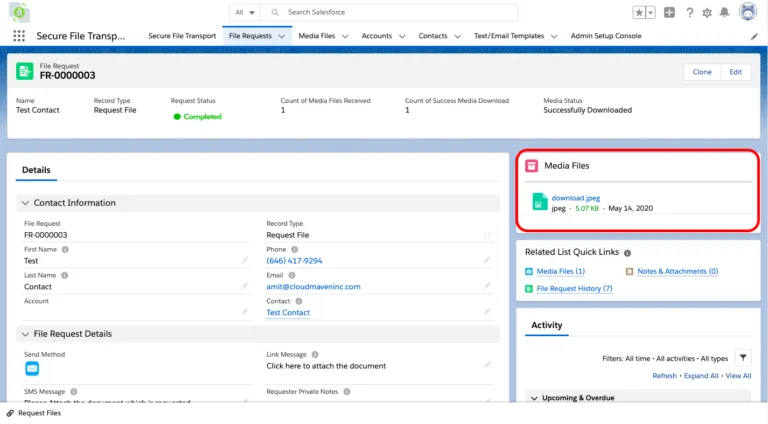768x424 pixels.
Task: Open the user profile avatar
Action: [748, 12]
